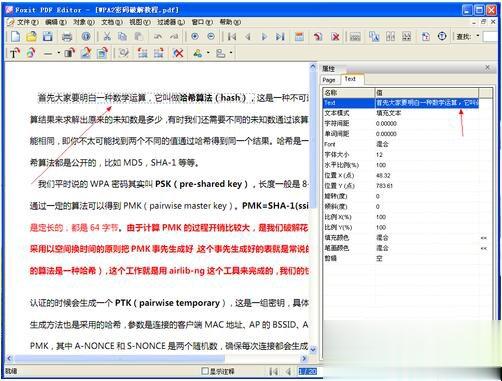502x381 pixels.
Task: Click the circled T icon in toolbar
Action: pyautogui.click(x=442, y=36)
